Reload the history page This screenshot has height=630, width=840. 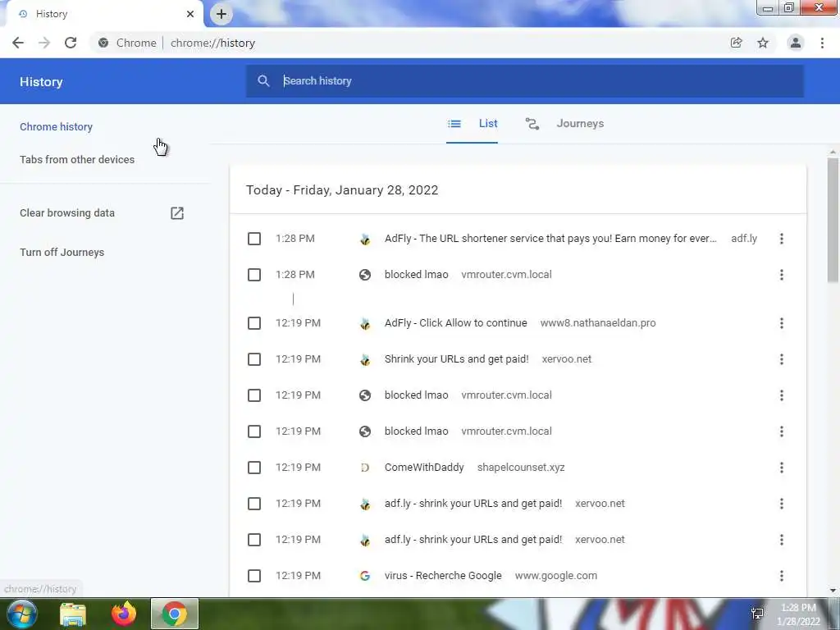click(x=71, y=43)
